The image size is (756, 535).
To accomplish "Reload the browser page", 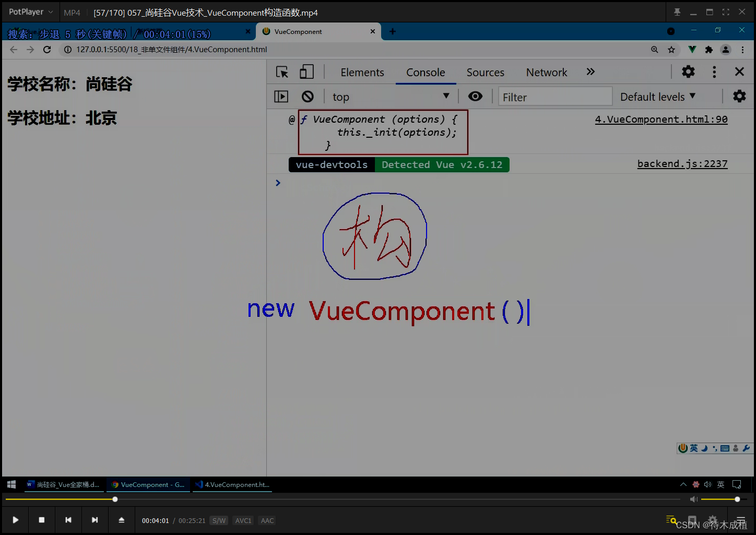I will (47, 50).
